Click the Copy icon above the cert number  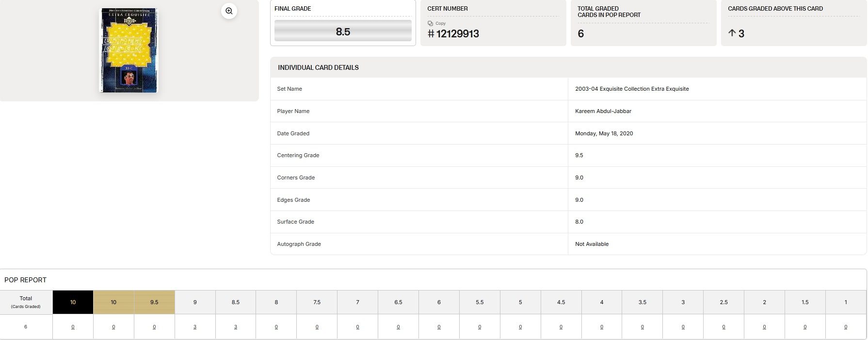coord(430,23)
